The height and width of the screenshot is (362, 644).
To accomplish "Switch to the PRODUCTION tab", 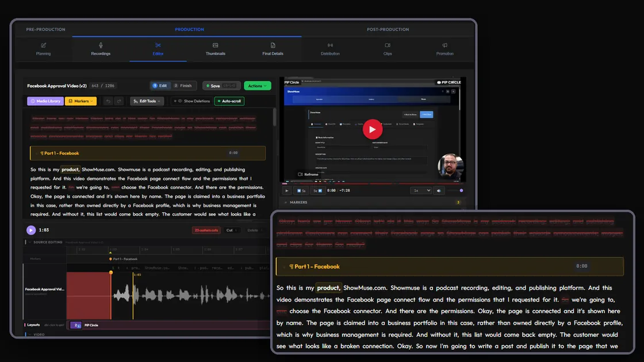I will point(189,29).
